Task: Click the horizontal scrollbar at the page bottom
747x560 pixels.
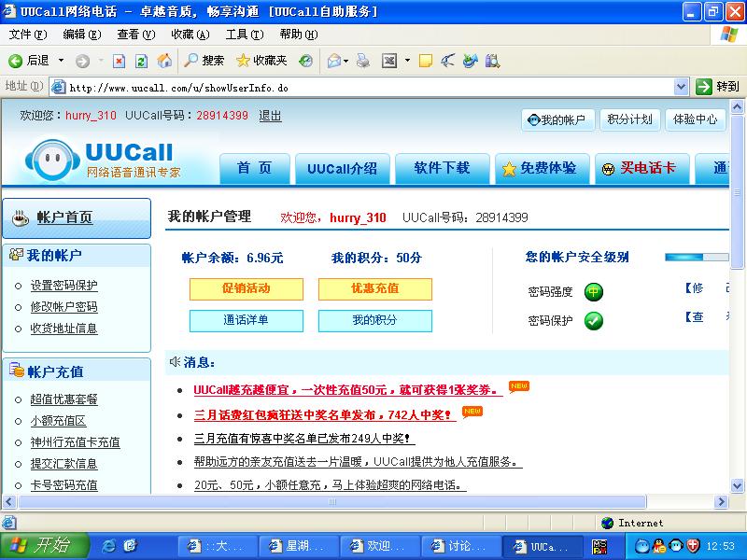Action: click(x=332, y=501)
